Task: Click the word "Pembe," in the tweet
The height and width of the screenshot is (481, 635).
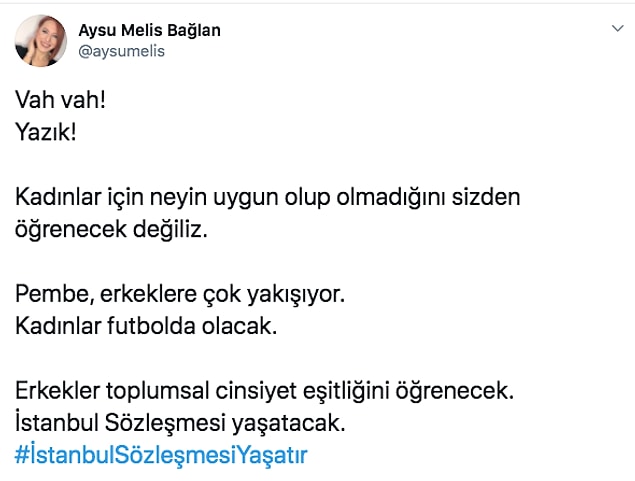Action: [54, 294]
